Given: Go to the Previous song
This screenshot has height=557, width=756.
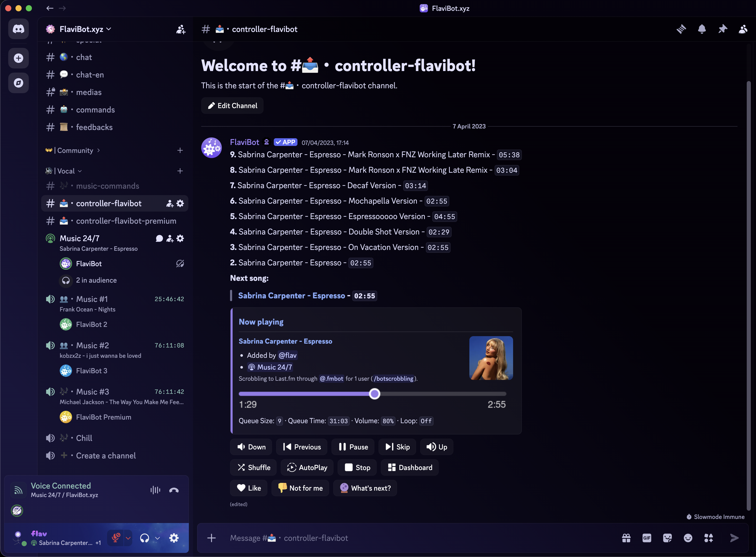Looking at the screenshot, I should [302, 447].
